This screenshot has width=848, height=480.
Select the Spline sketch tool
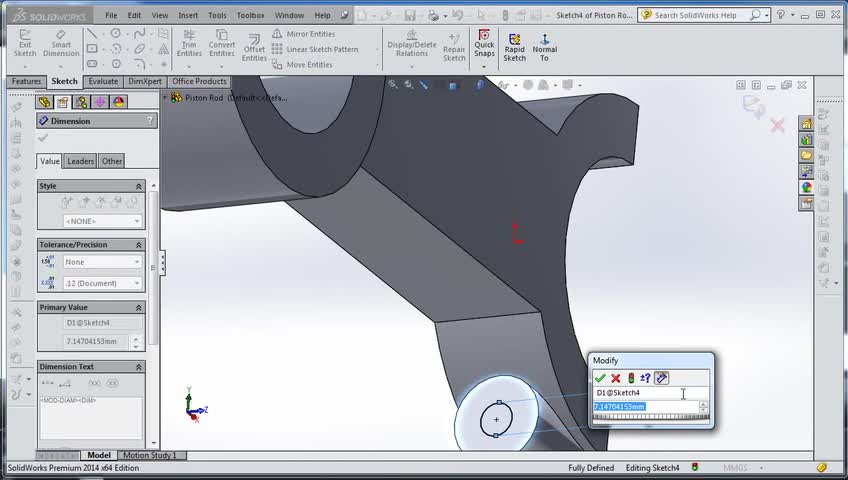(140, 34)
